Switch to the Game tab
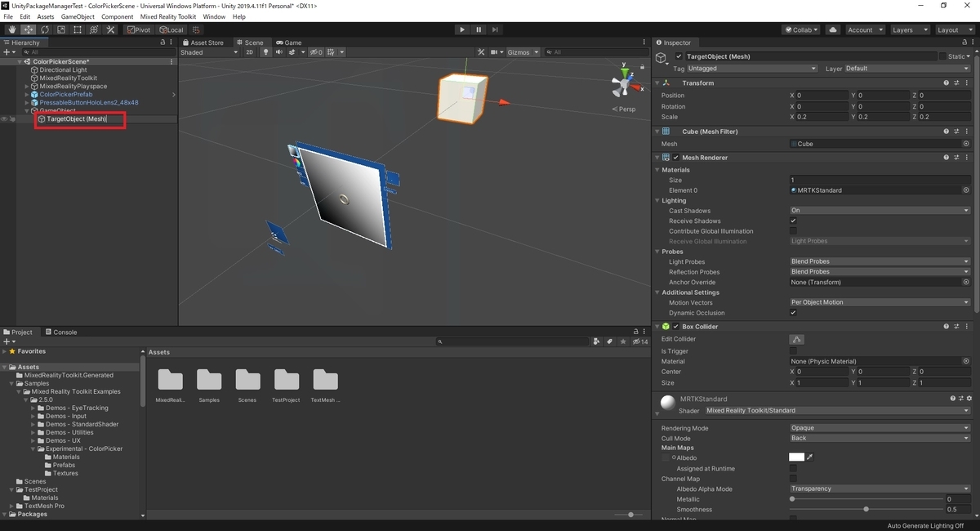 pyautogui.click(x=289, y=42)
